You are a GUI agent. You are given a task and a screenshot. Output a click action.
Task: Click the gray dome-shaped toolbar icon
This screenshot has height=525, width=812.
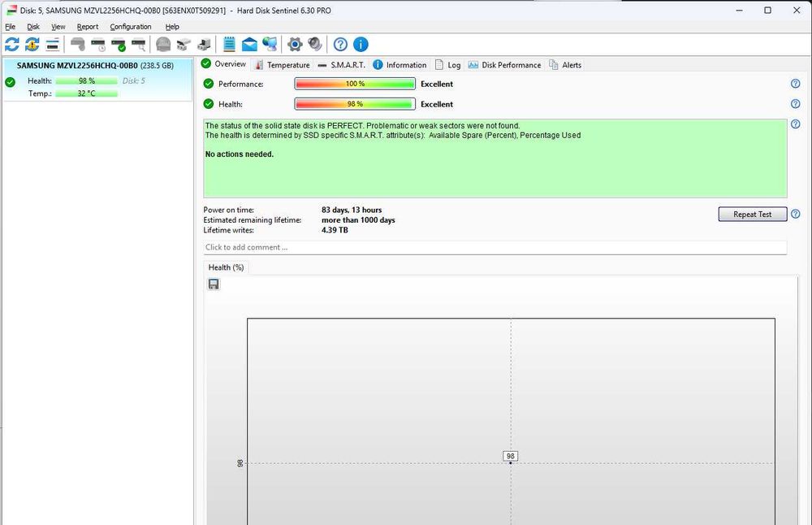pos(163,45)
